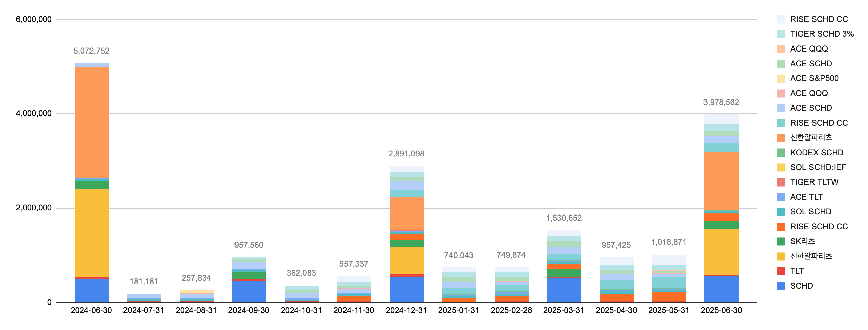This screenshot has height=330, width=868.
Task: Select the blue SCHD segment in 2024-09-30 bar
Action: (x=249, y=291)
